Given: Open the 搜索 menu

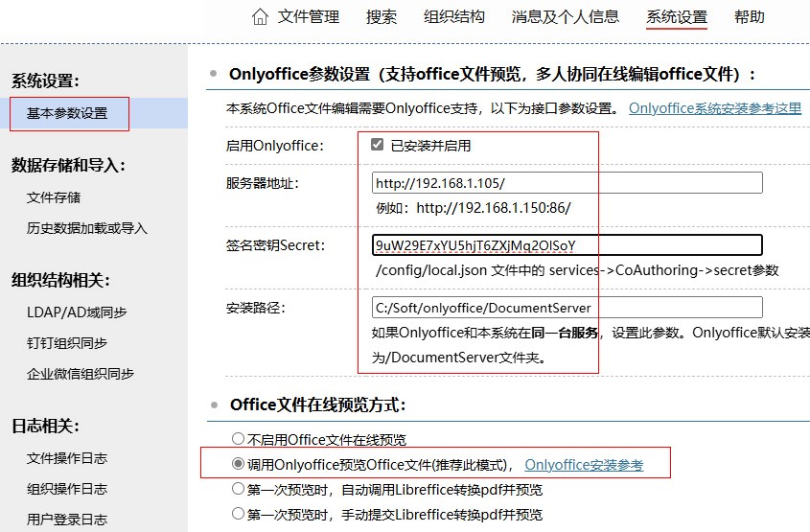Looking at the screenshot, I should (x=382, y=17).
